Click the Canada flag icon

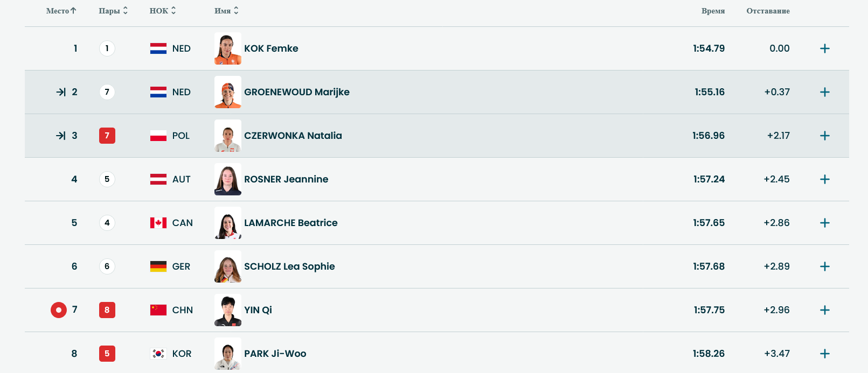(x=158, y=223)
